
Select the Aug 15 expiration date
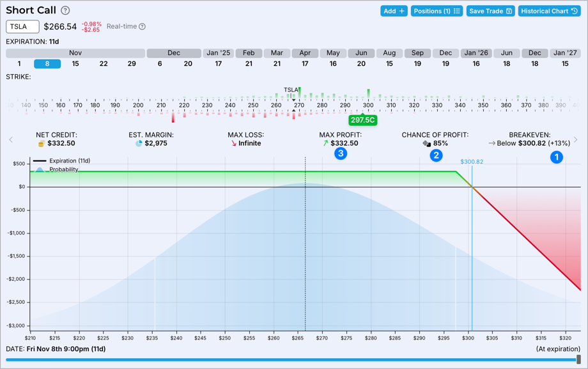389,64
